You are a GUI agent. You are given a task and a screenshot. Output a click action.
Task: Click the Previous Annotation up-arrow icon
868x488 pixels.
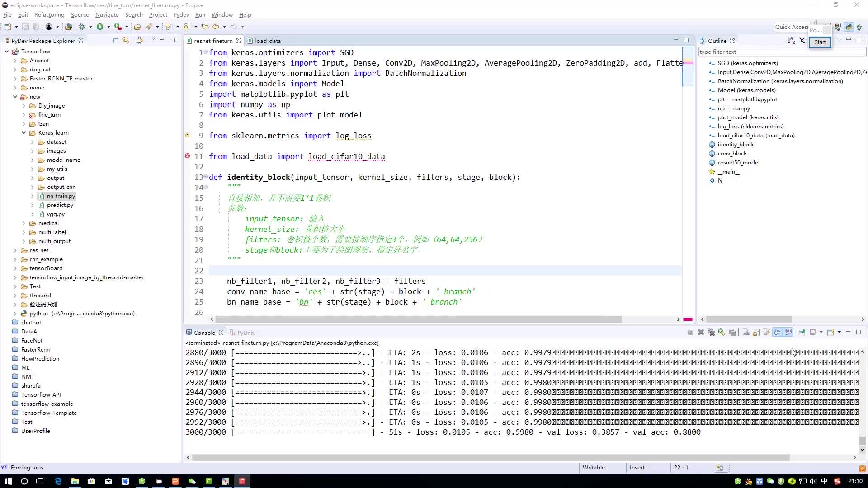pos(187,27)
